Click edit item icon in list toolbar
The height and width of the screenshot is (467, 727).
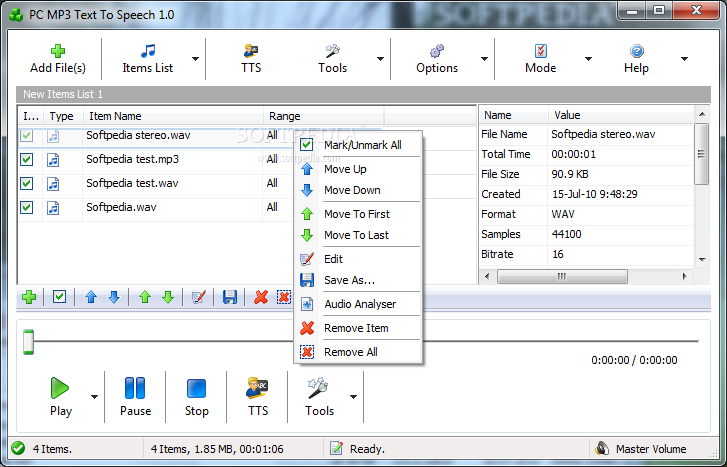(199, 297)
